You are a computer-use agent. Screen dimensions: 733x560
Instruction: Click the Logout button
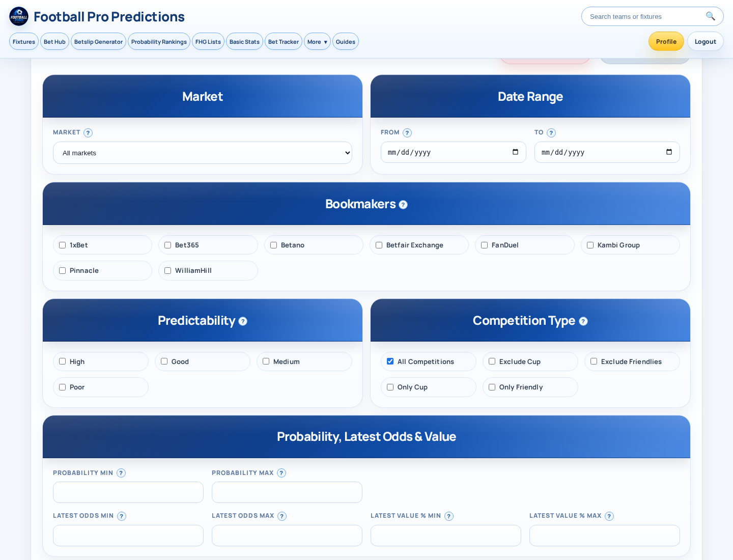[706, 41]
